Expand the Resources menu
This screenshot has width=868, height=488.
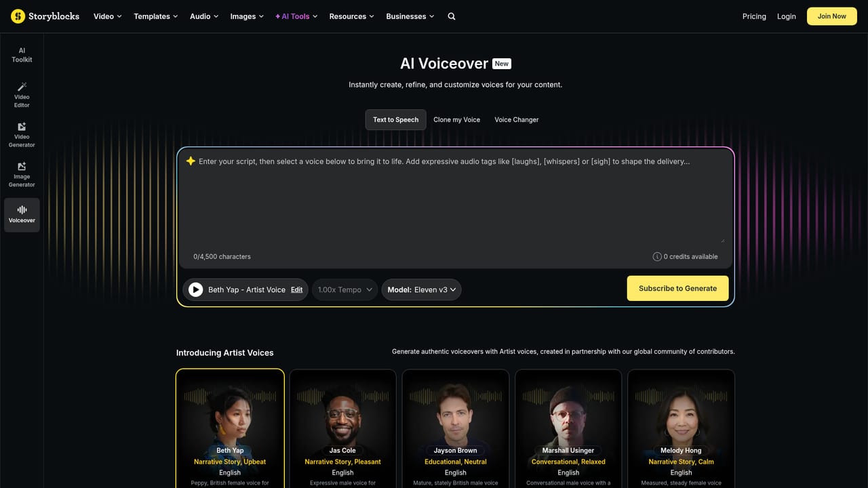[352, 16]
